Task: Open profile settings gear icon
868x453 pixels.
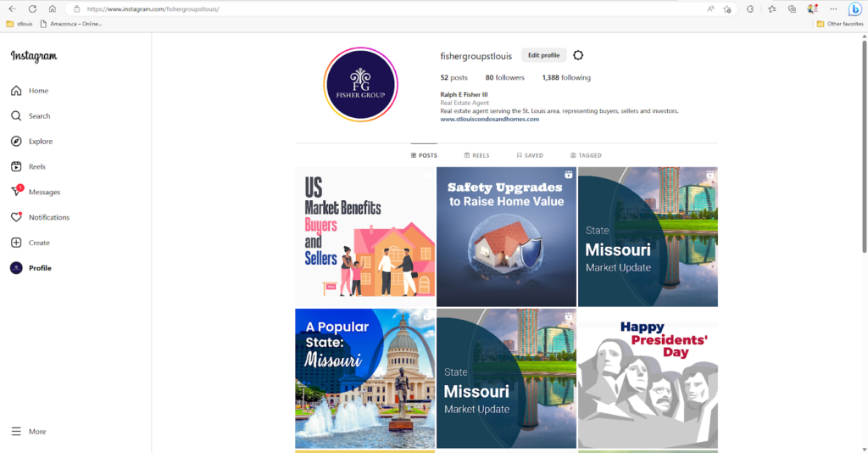Action: pyautogui.click(x=578, y=55)
